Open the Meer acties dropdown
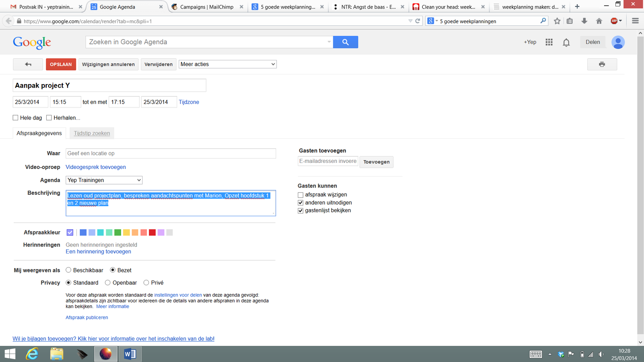Viewport: 644px width, 362px height. pyautogui.click(x=227, y=64)
